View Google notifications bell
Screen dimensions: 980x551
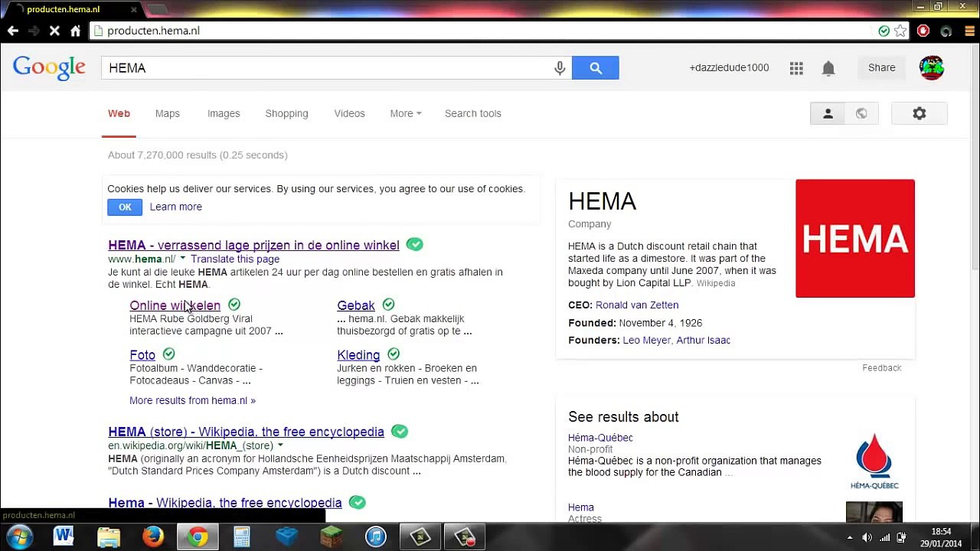828,68
